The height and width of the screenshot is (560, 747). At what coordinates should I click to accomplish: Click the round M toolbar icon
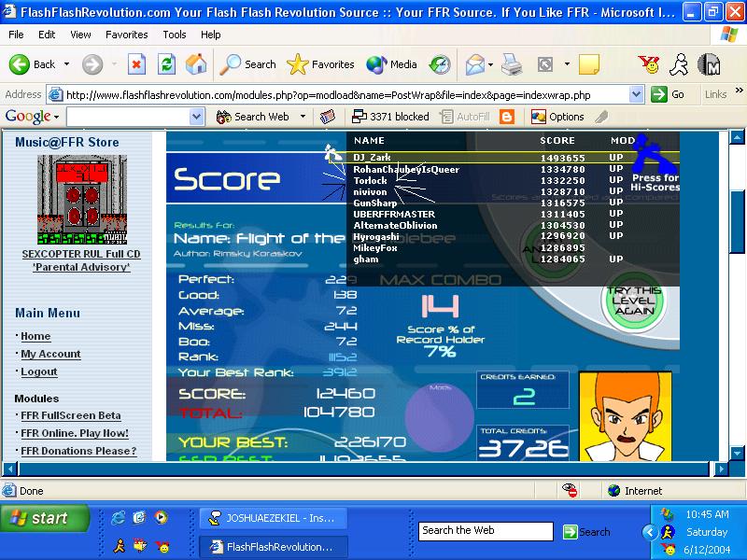(709, 64)
